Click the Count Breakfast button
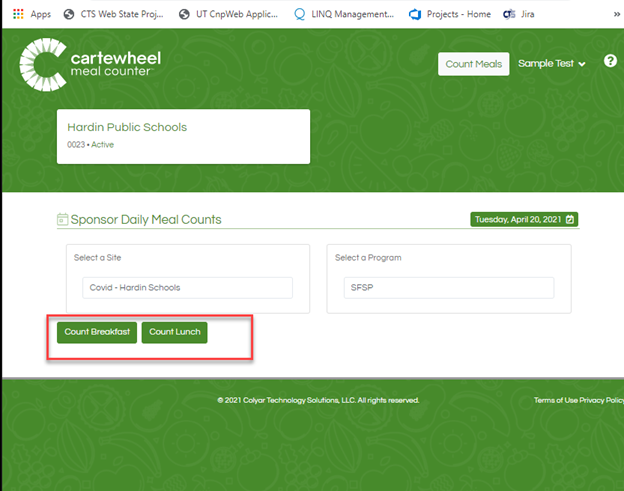624x491 pixels. click(97, 332)
